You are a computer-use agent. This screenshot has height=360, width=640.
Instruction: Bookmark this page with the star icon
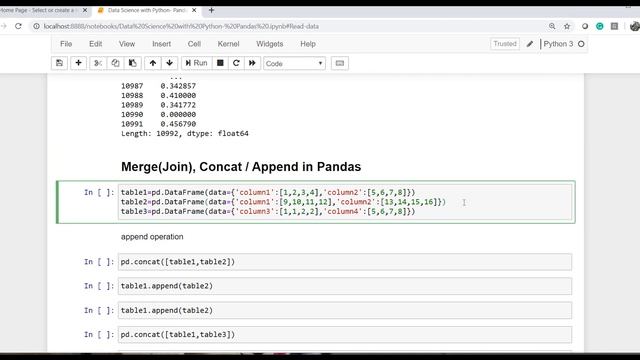(567, 26)
